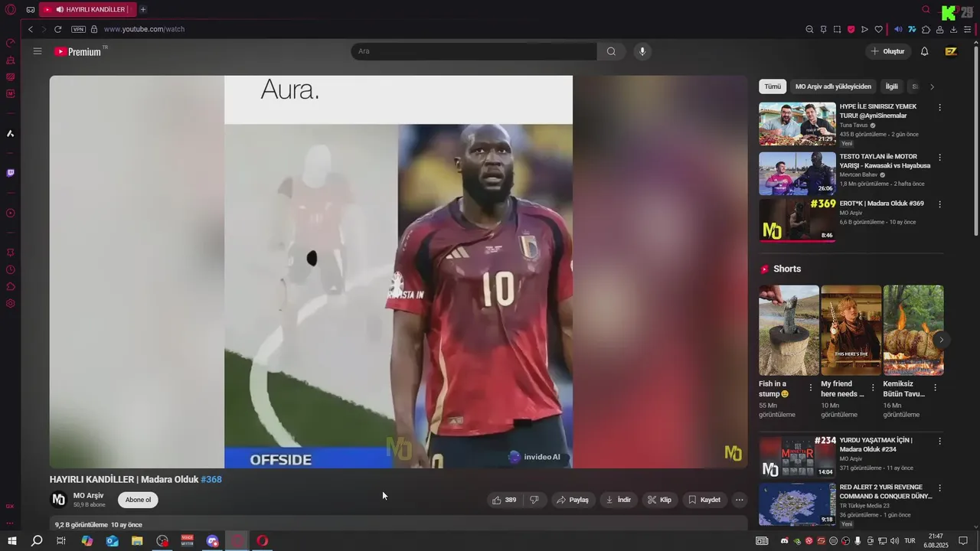
Task: Open the My friend here needs short
Action: 851,331
